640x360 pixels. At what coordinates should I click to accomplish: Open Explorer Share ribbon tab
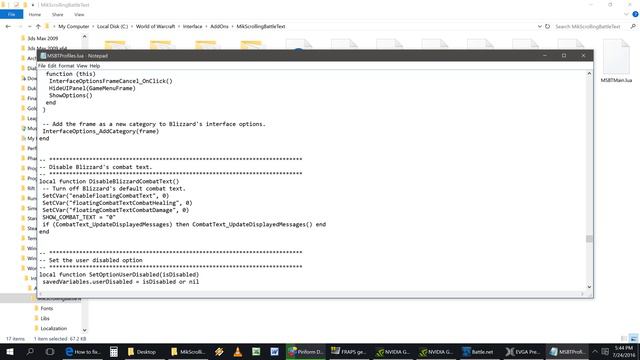coord(58,14)
